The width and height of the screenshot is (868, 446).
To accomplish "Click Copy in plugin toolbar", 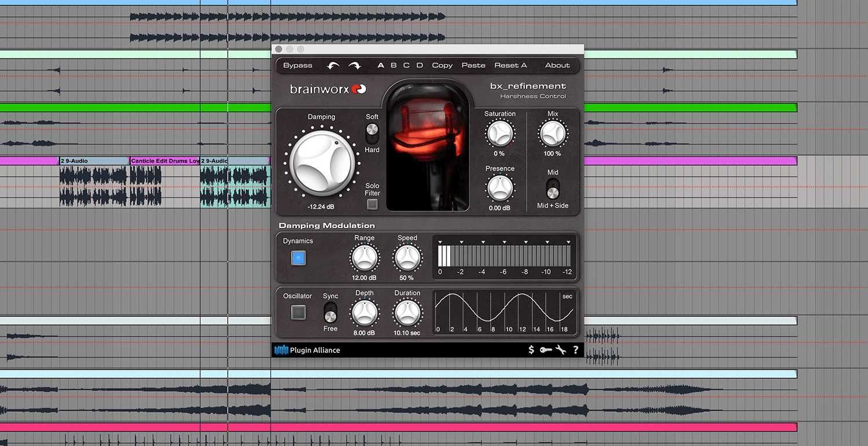I will coord(442,65).
